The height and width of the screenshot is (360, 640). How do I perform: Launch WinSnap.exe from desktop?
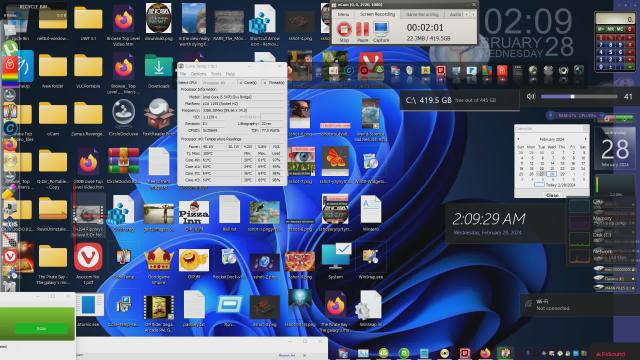click(371, 260)
